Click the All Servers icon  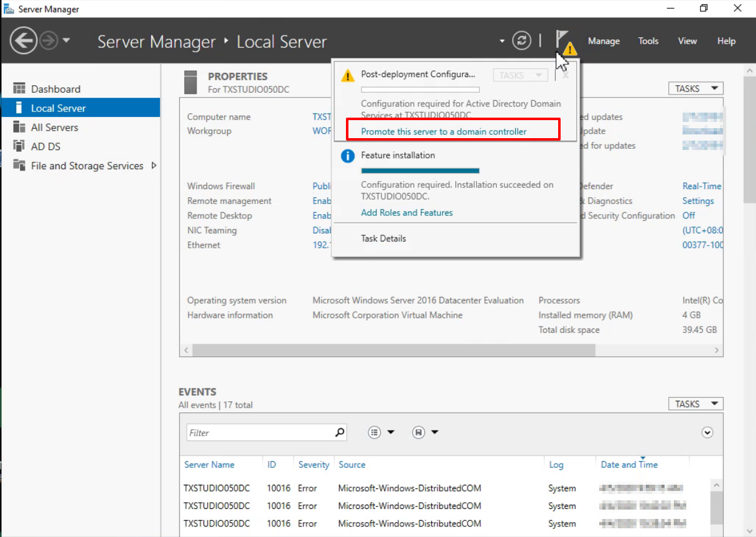coord(19,127)
